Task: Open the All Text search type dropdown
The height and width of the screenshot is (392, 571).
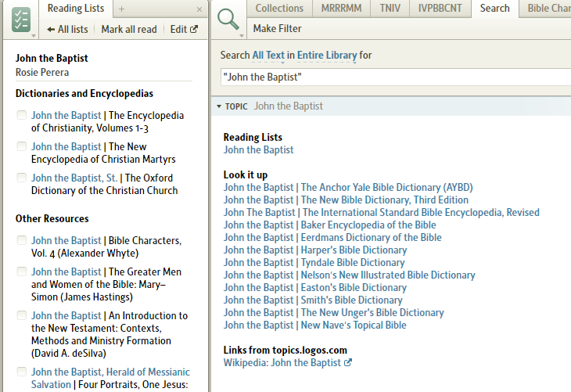Action: point(268,55)
